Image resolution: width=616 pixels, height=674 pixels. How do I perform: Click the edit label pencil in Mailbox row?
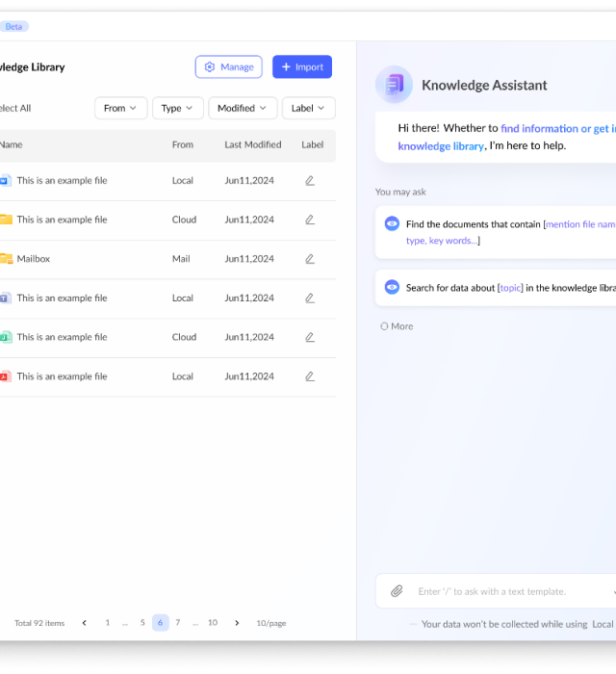(310, 259)
